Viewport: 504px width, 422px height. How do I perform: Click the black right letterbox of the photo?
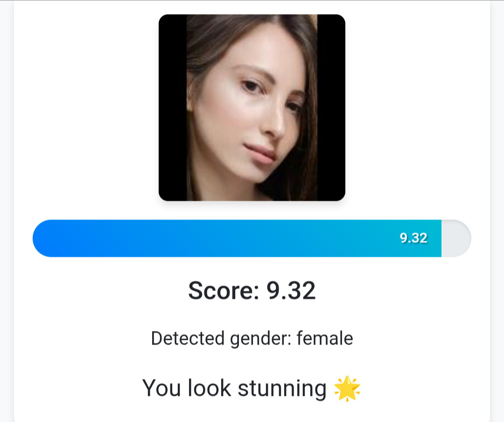[331, 108]
